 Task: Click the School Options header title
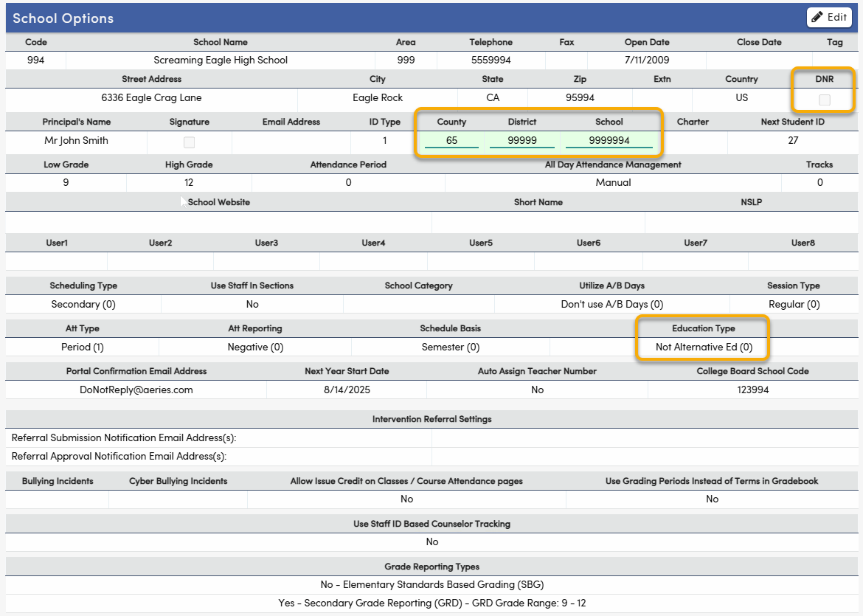(63, 18)
